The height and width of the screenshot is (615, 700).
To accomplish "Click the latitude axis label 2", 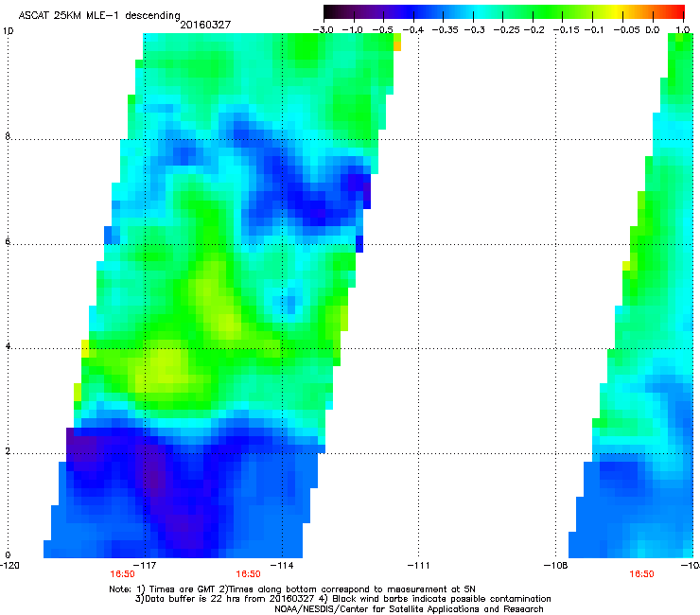I will pyautogui.click(x=8, y=450).
